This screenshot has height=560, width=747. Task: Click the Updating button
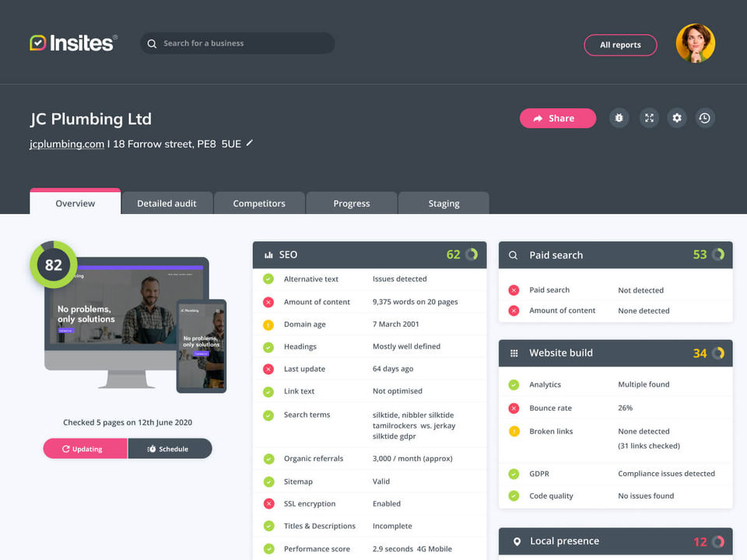tap(86, 449)
